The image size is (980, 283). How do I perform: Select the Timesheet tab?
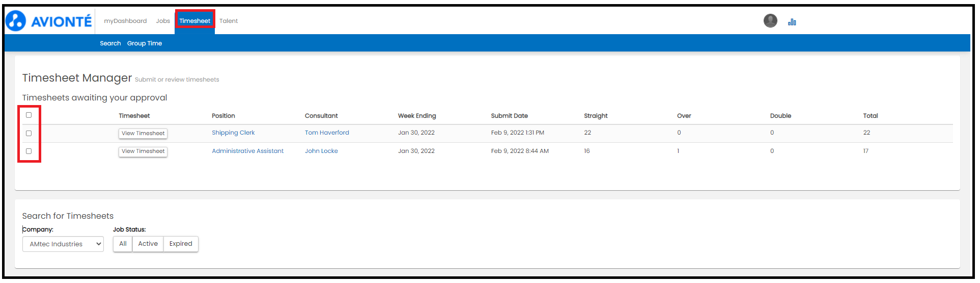point(194,21)
